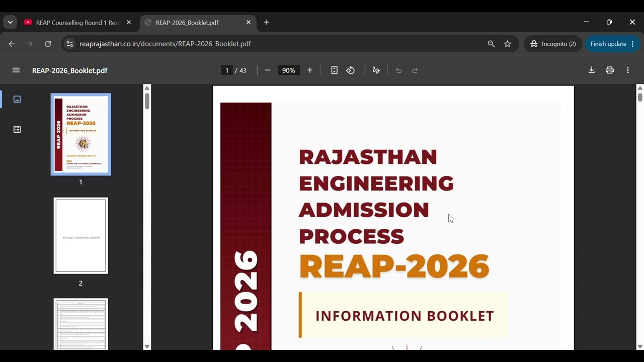Click the RAJASTHAN title word

click(x=368, y=157)
